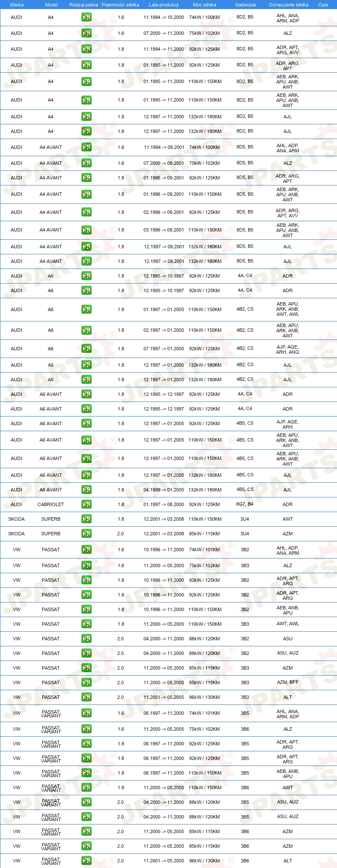Viewport: 337px width, 868px height.
Task: Click SUPERB model cell in the AWT row
Action: click(51, 519)
